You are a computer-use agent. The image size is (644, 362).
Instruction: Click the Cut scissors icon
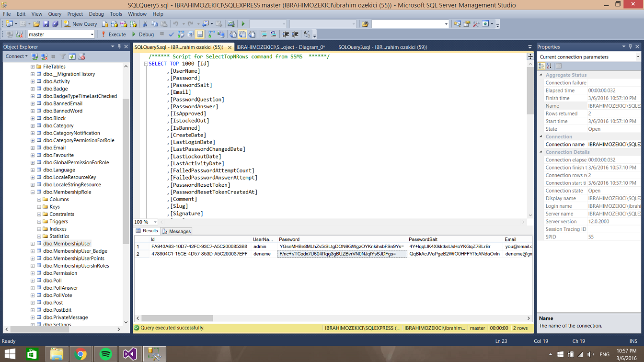(x=145, y=24)
